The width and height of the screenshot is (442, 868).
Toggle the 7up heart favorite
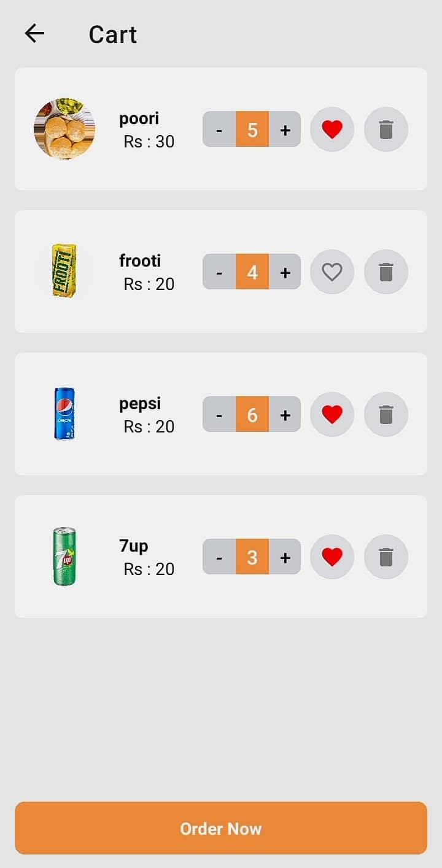332,557
